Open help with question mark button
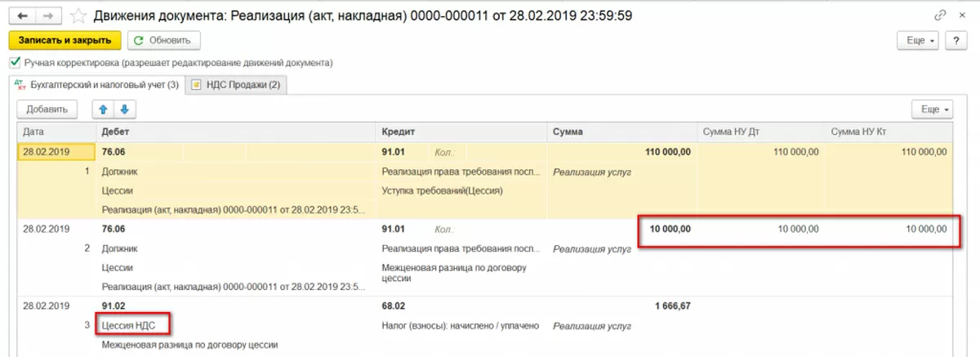The width and height of the screenshot is (980, 357). [955, 40]
